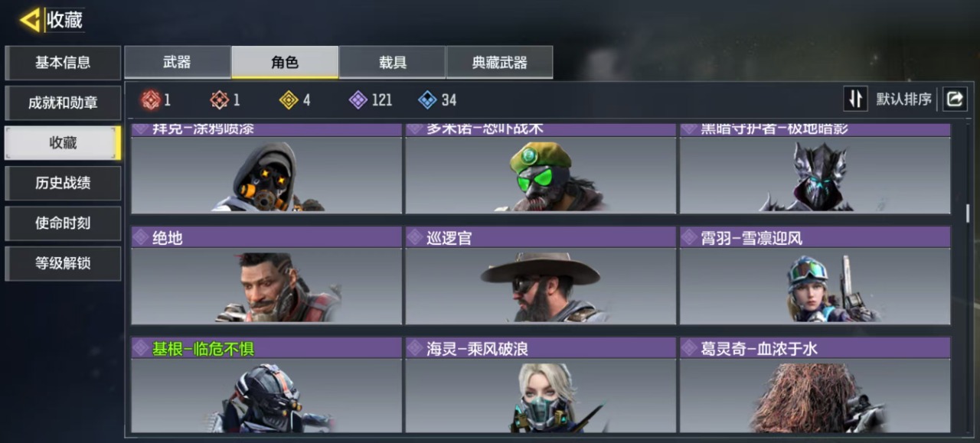Filter by purple epic rarity icon 121
The height and width of the screenshot is (443, 980).
pyautogui.click(x=358, y=99)
